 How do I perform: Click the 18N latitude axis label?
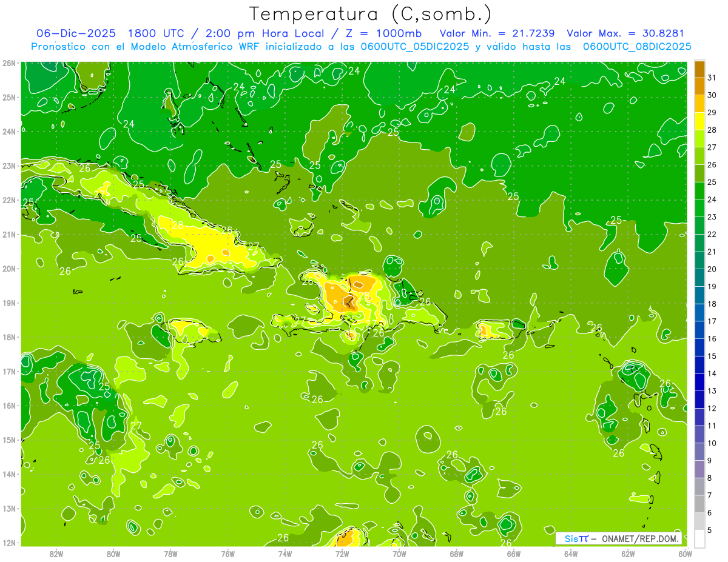9,337
